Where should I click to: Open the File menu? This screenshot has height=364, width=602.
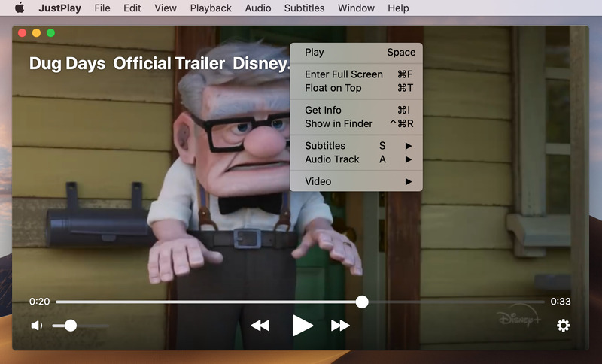(102, 8)
